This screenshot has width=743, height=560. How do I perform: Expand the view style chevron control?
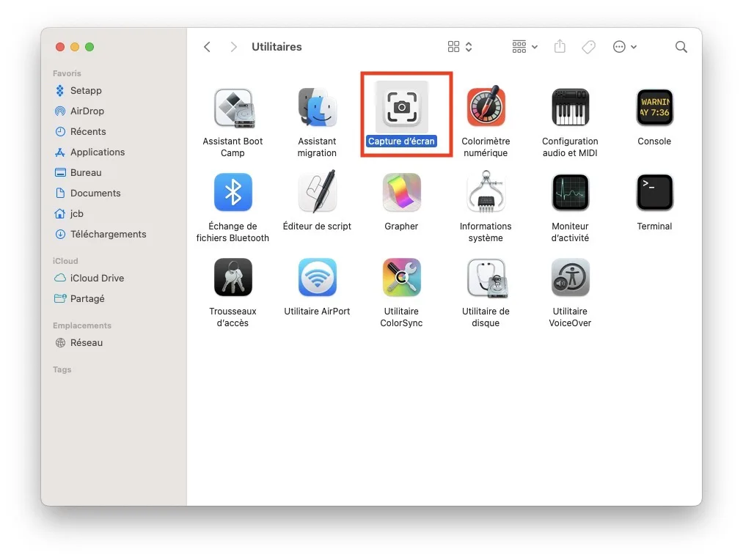coord(467,46)
